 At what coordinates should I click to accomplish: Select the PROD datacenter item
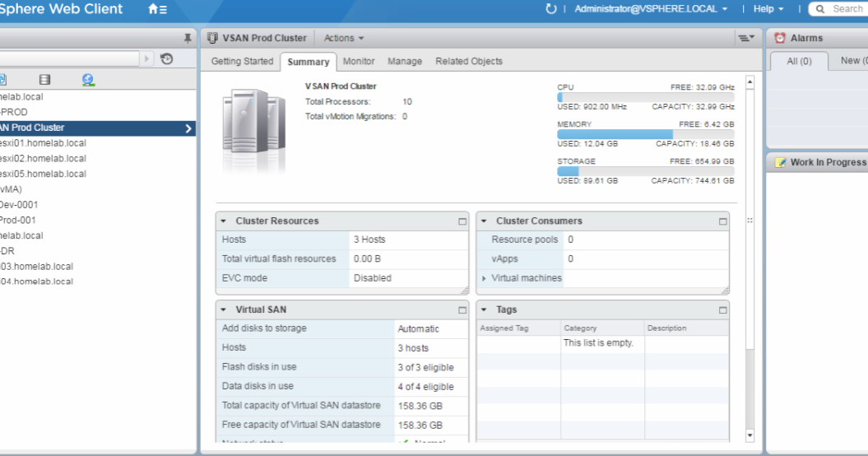tap(14, 112)
